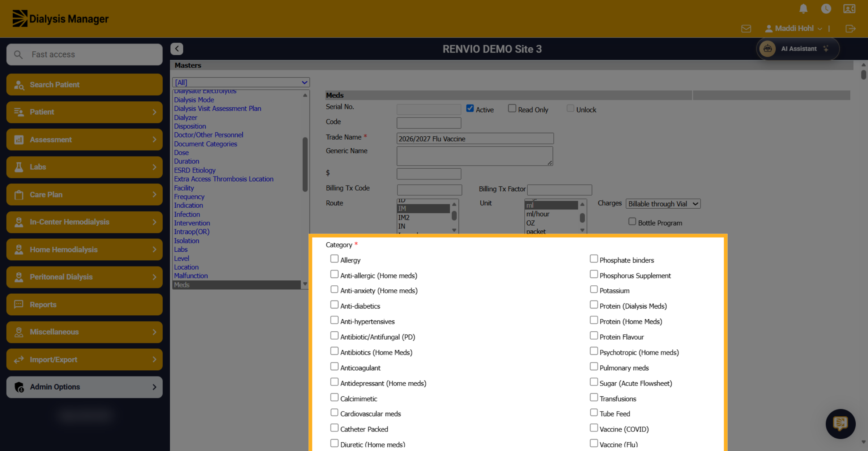Click the Care Plan clipboard icon
The width and height of the screenshot is (868, 451).
click(x=19, y=195)
